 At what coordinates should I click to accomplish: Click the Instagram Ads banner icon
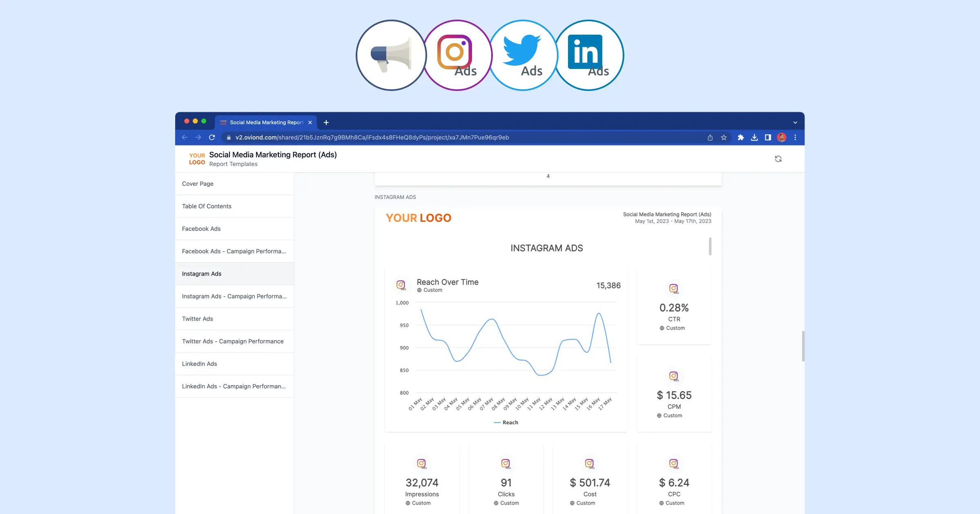click(457, 55)
